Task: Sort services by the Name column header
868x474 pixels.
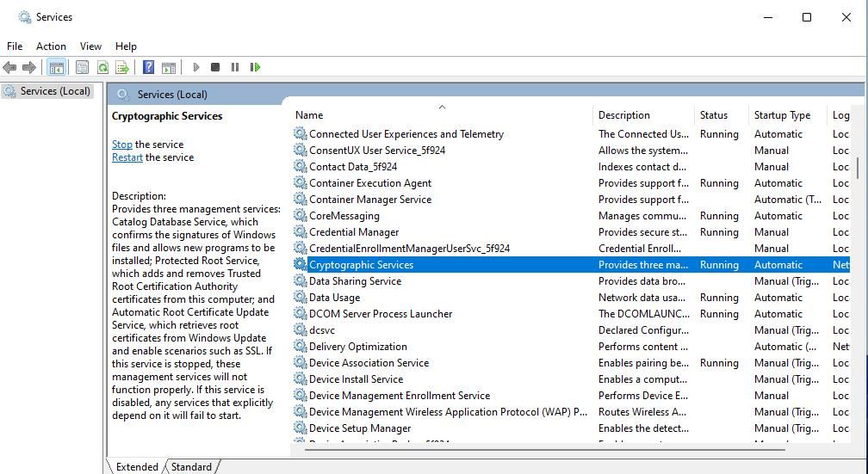Action: pyautogui.click(x=309, y=115)
